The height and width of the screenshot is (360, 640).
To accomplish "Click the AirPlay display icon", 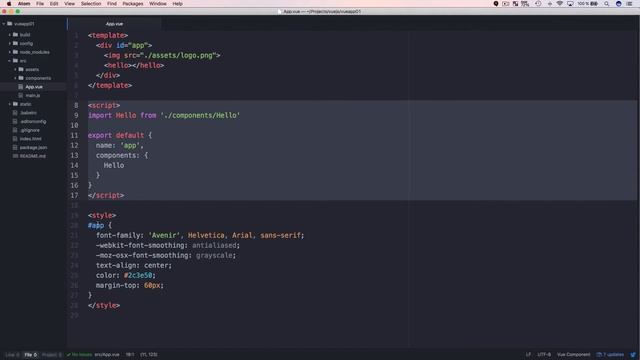I will [x=570, y=4].
